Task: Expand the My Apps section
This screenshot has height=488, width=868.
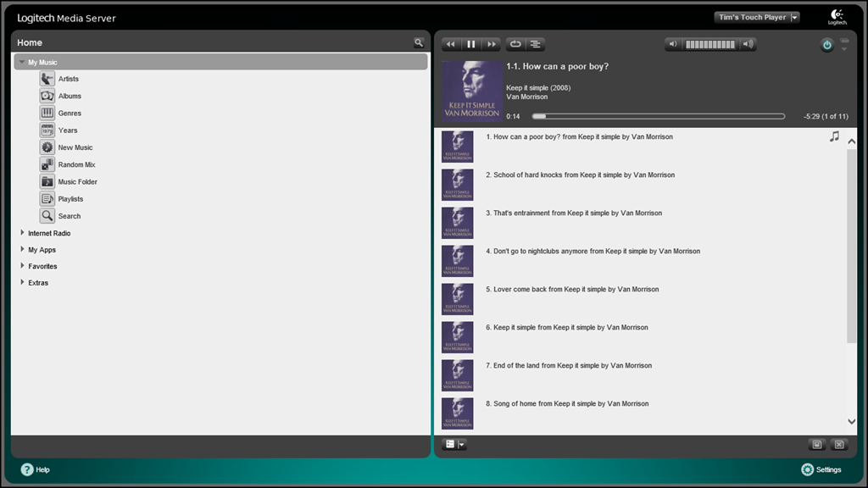Action: pos(22,250)
